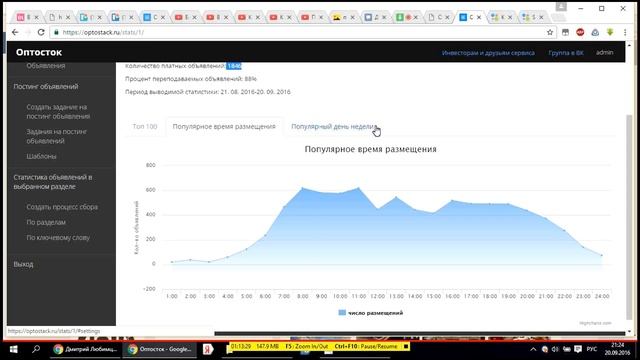
Task: Click the green download arrow extension icon
Action: tap(610, 32)
